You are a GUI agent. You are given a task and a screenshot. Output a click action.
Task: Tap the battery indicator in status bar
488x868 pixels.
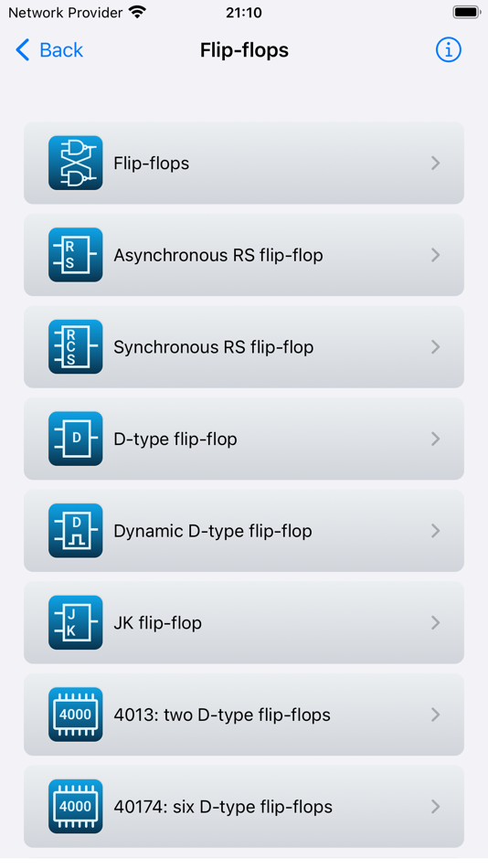466,12
